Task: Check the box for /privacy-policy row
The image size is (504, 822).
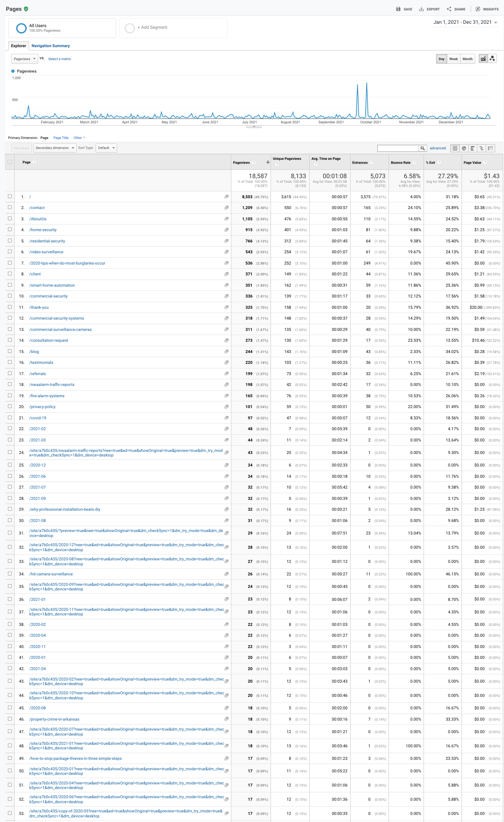Action: (10, 406)
